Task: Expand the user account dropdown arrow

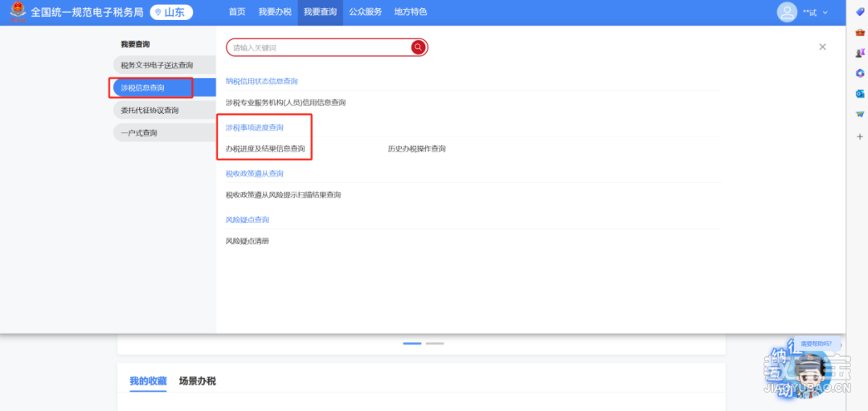Action: pos(825,13)
